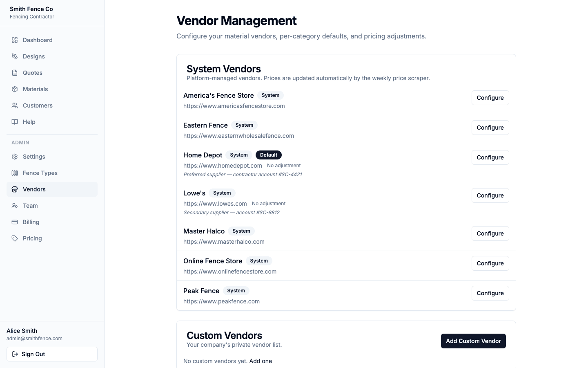Select Vendors menu item

[x=52, y=189]
